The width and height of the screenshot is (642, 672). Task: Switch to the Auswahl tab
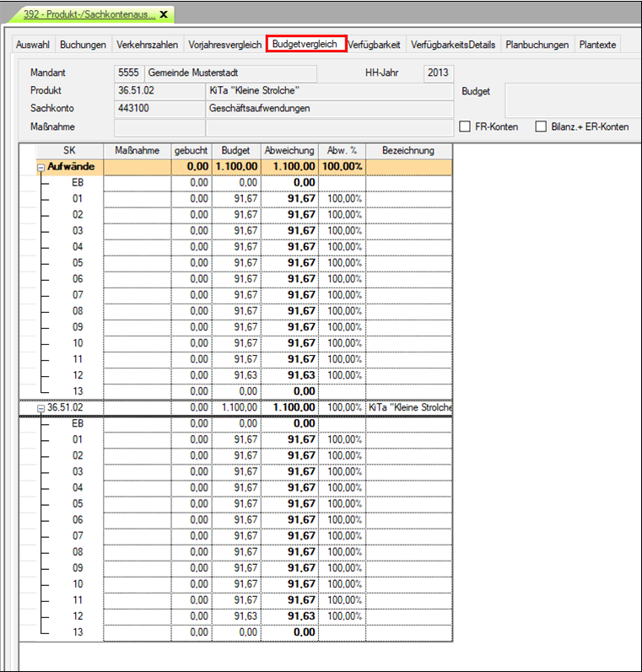coord(33,45)
